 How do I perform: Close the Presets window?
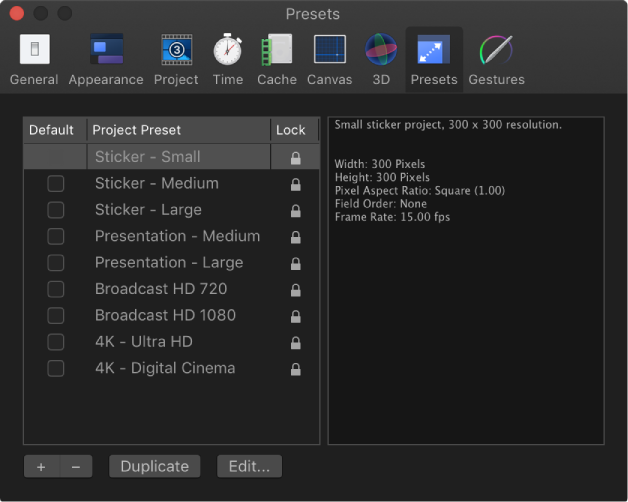click(x=17, y=13)
